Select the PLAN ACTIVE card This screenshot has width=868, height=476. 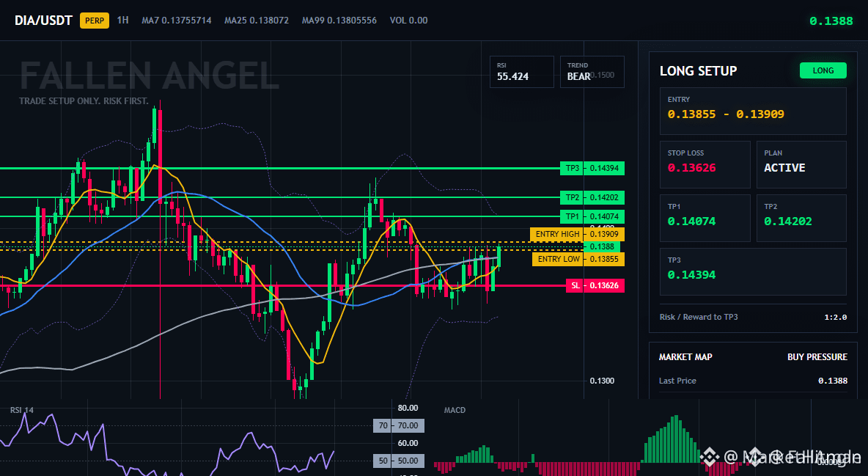pyautogui.click(x=801, y=164)
